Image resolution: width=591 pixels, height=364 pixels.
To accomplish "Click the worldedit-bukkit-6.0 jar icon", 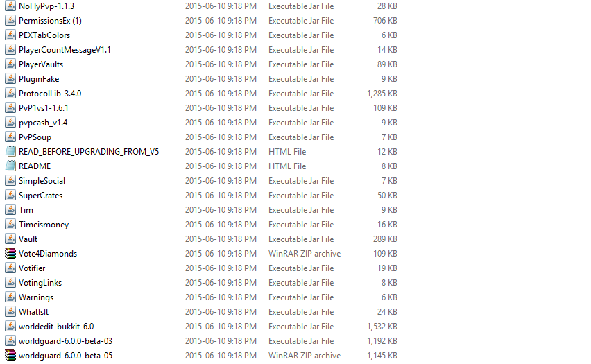I will pyautogui.click(x=10, y=327).
